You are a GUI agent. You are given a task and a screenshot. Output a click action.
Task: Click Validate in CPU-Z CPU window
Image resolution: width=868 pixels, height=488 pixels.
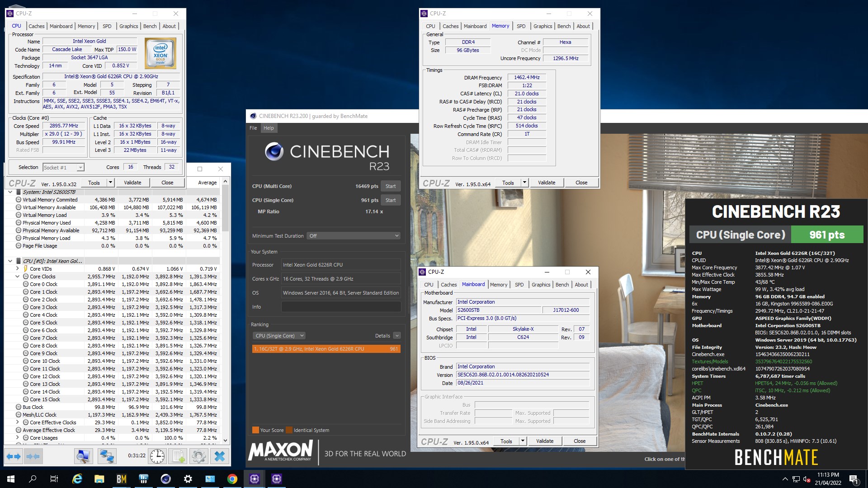(132, 183)
